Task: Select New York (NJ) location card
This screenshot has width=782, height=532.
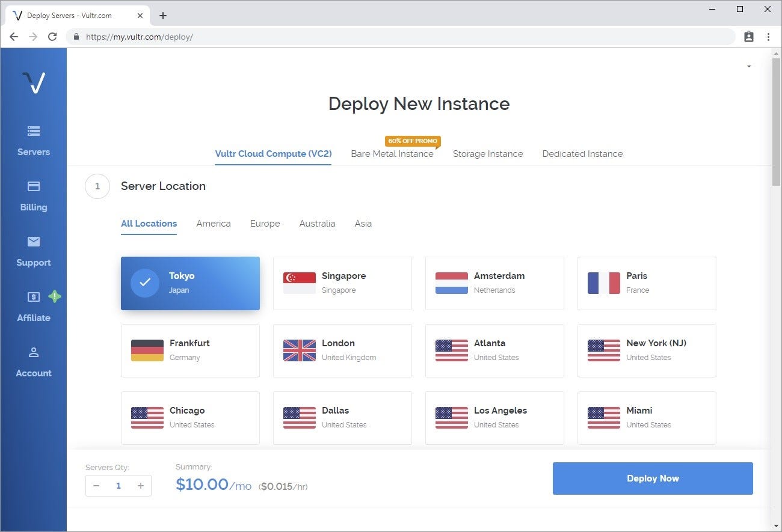Action: tap(647, 350)
